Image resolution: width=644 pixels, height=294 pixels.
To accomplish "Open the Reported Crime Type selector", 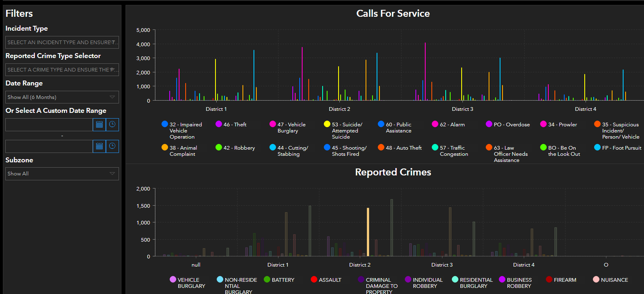I will tap(62, 70).
